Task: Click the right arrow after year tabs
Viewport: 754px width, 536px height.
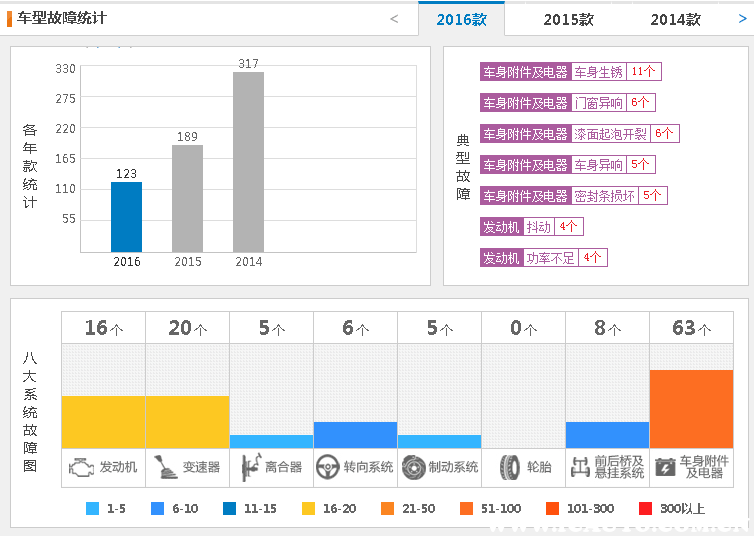Action: [x=738, y=19]
